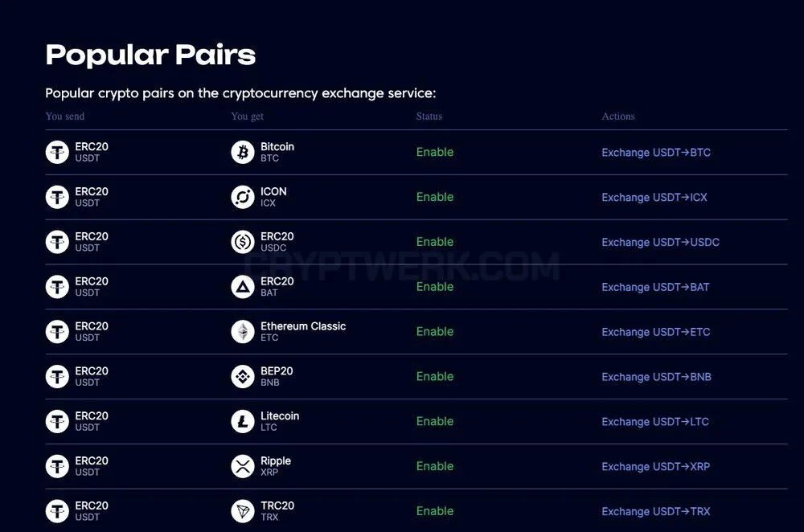Go to the Exchange USDT→ETC link
804x532 pixels.
click(656, 332)
